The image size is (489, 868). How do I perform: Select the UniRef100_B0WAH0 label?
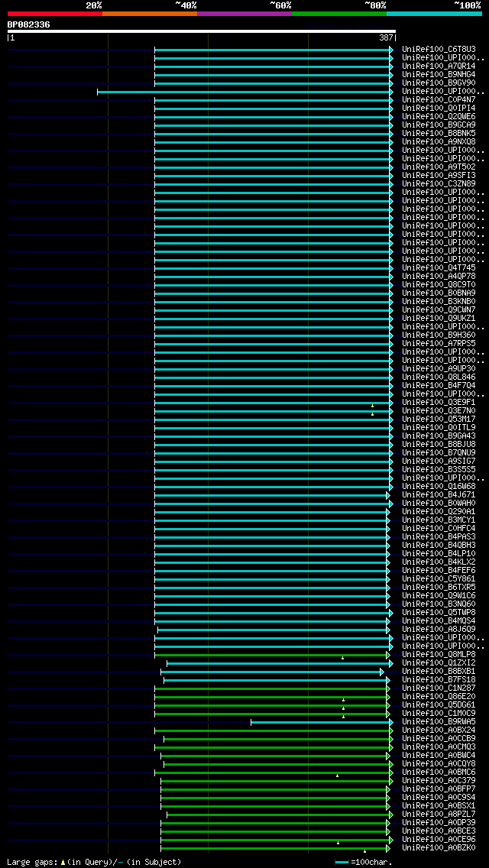[439, 504]
